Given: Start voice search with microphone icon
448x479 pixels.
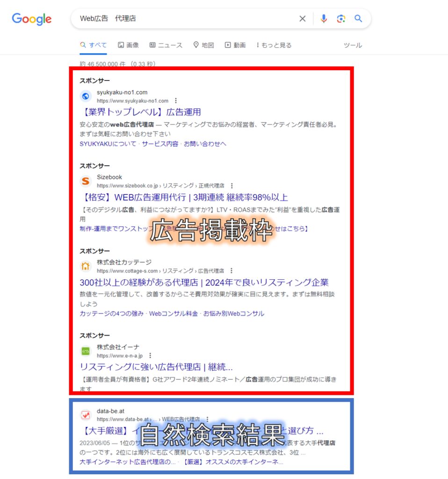Looking at the screenshot, I should (324, 19).
